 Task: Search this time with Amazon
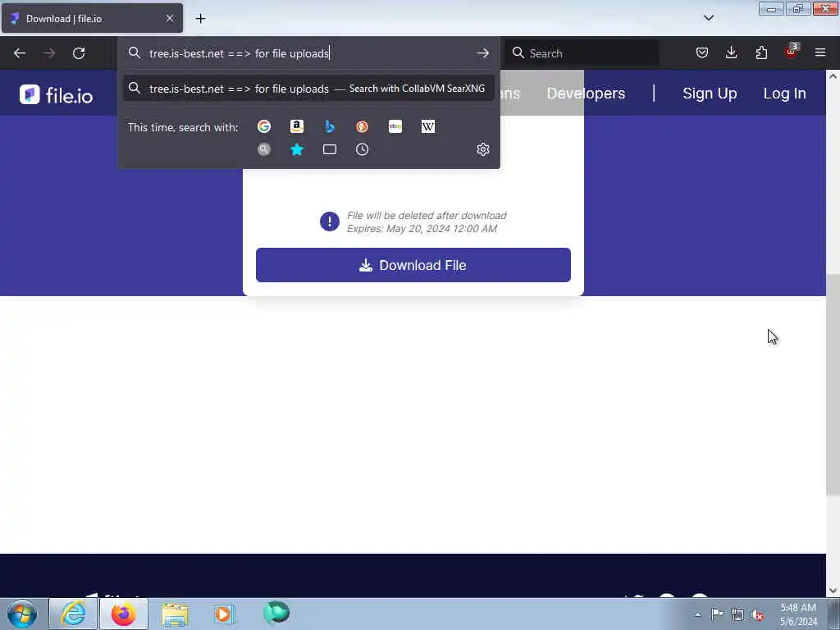pos(297,126)
